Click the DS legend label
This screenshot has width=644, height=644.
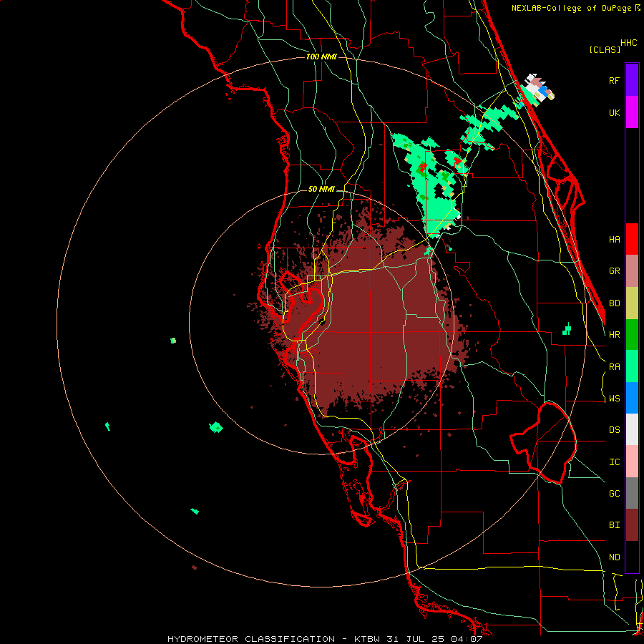[x=614, y=430]
